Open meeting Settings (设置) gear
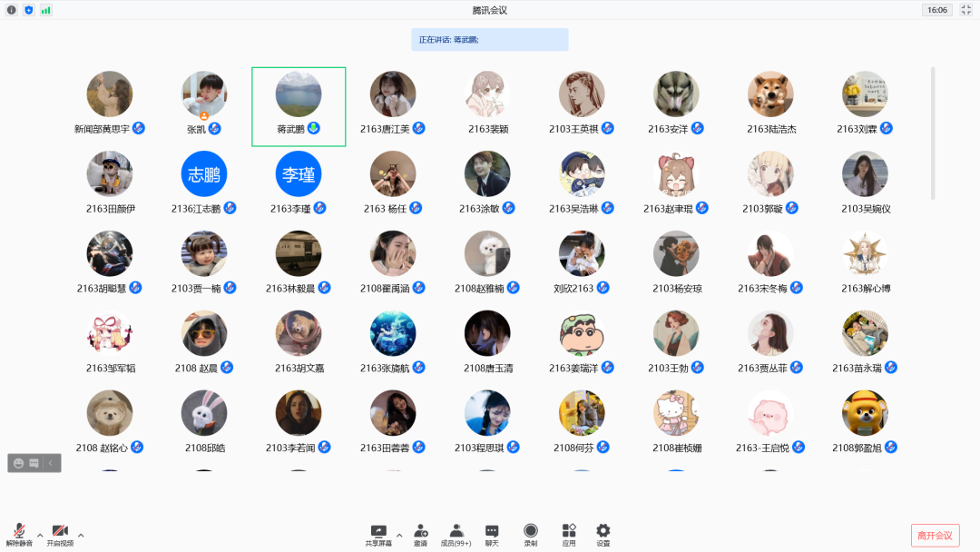The width and height of the screenshot is (980, 552). point(603,534)
